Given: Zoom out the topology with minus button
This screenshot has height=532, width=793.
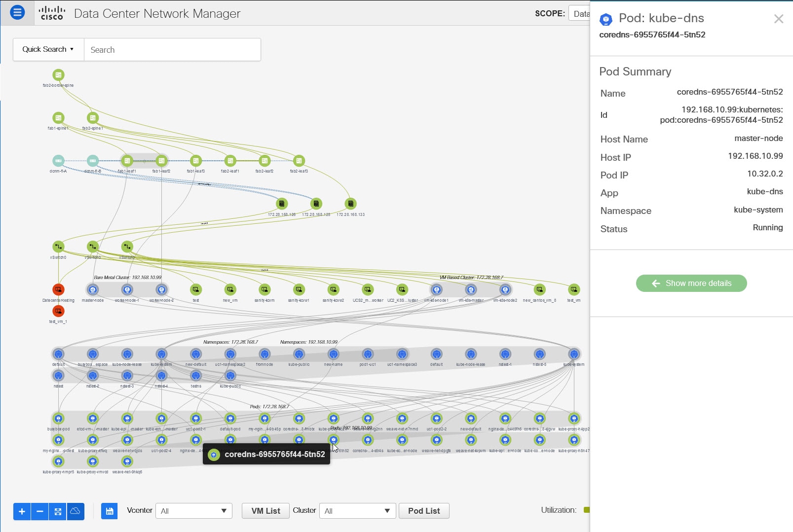Looking at the screenshot, I should [39, 511].
